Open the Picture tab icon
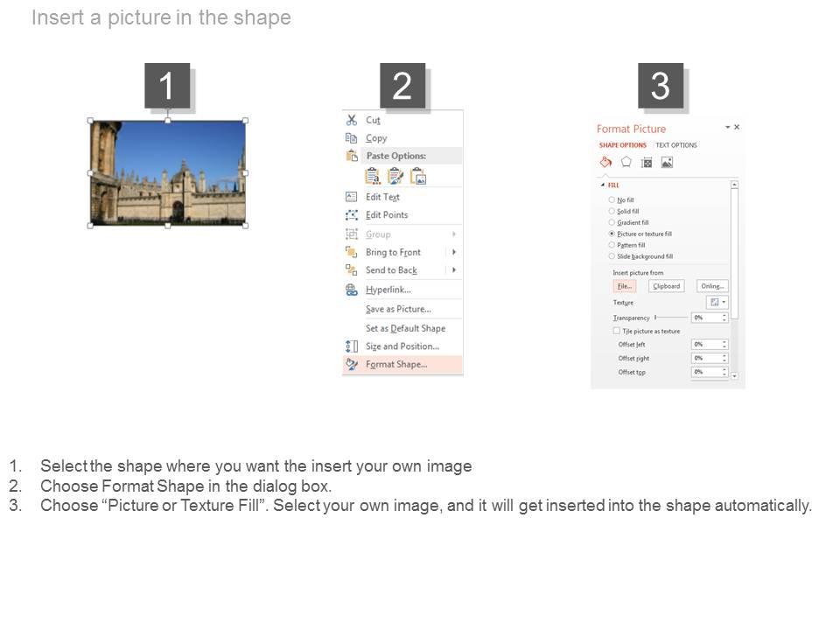 coord(667,163)
